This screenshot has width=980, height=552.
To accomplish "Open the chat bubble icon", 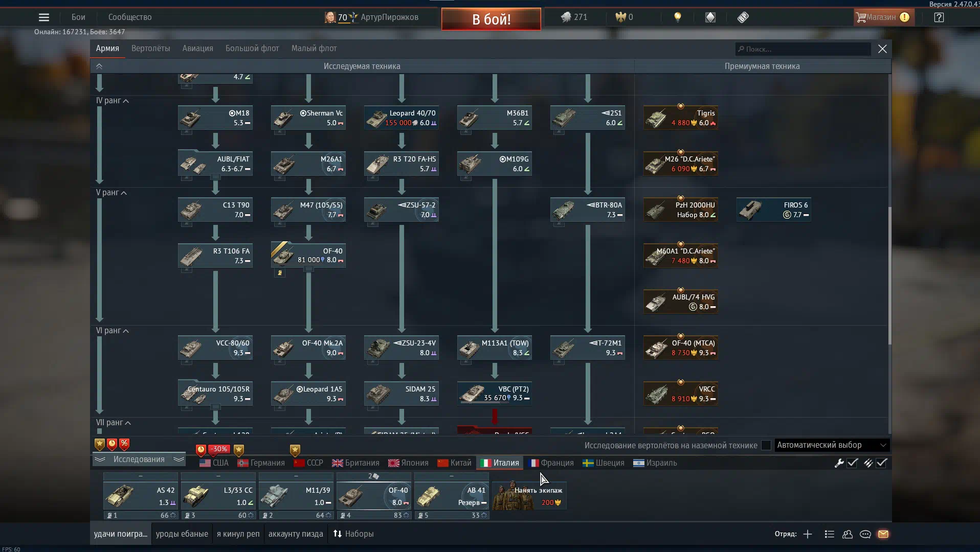I will click(865, 534).
